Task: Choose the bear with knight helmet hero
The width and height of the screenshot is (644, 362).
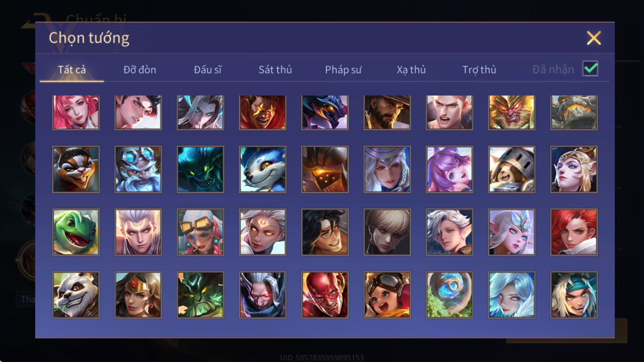Action: click(512, 169)
